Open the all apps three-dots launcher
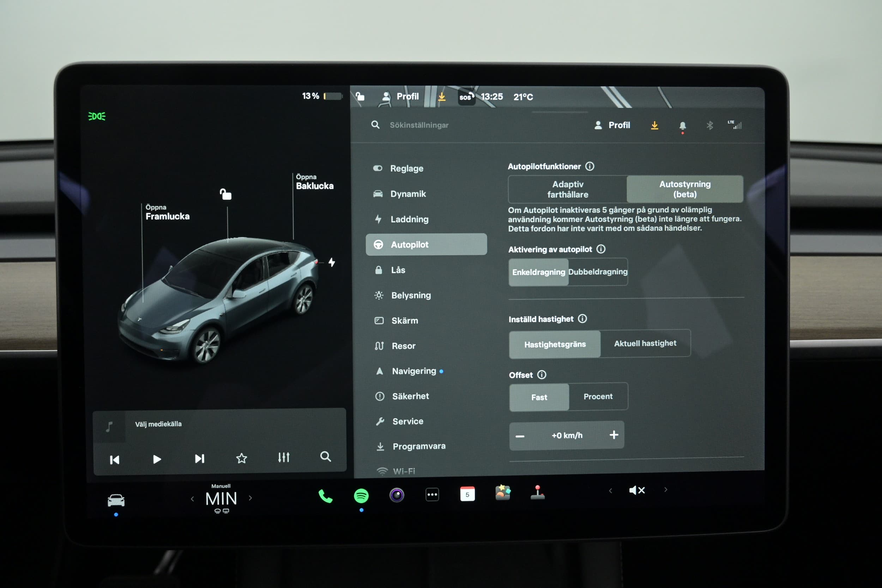 432,495
